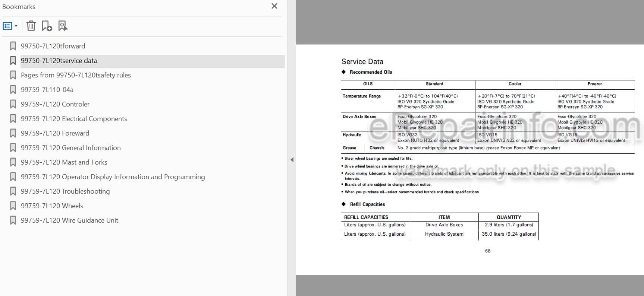
Task: Click bookmark icon beside Electrical Components
Action: coord(13,119)
